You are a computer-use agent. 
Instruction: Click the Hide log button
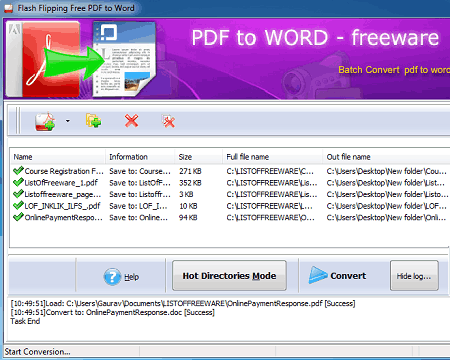(x=414, y=276)
